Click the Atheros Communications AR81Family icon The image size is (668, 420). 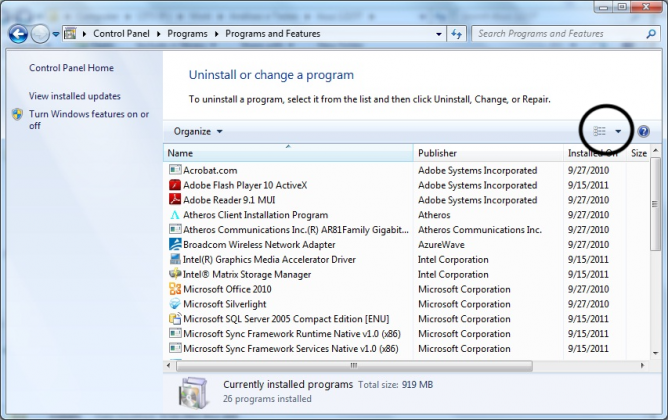[x=175, y=229]
